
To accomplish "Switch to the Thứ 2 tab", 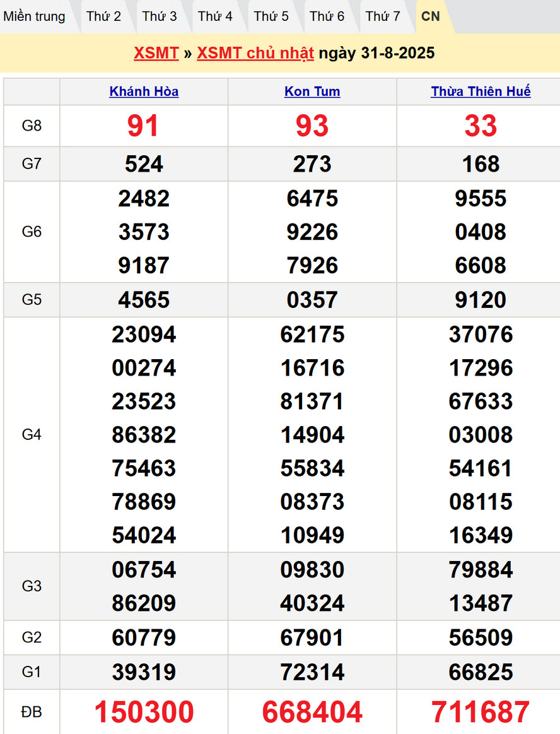I will 103,16.
